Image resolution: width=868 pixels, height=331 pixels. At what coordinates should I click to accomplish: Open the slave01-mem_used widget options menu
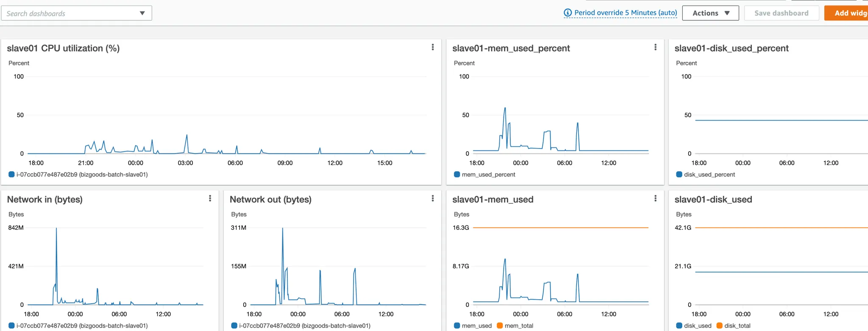click(x=655, y=198)
